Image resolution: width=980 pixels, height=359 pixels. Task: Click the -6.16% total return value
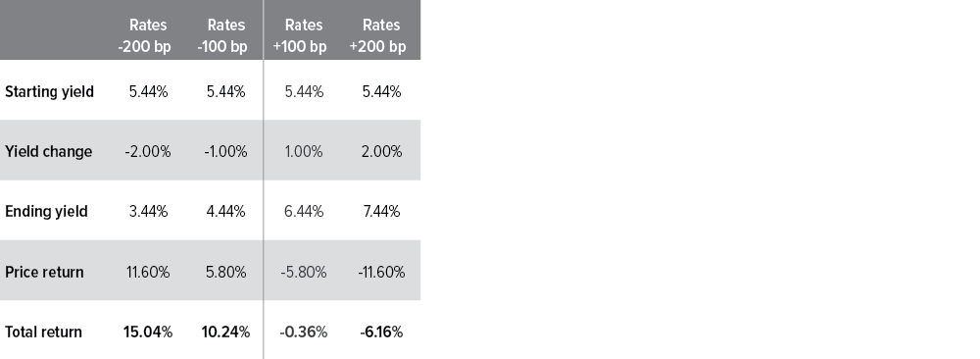pos(381,333)
